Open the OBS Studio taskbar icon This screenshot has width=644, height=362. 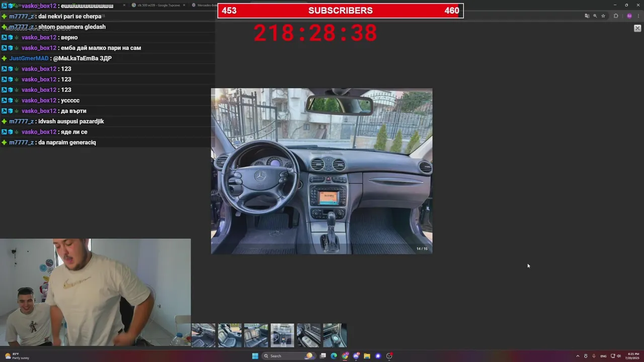[x=389, y=356]
